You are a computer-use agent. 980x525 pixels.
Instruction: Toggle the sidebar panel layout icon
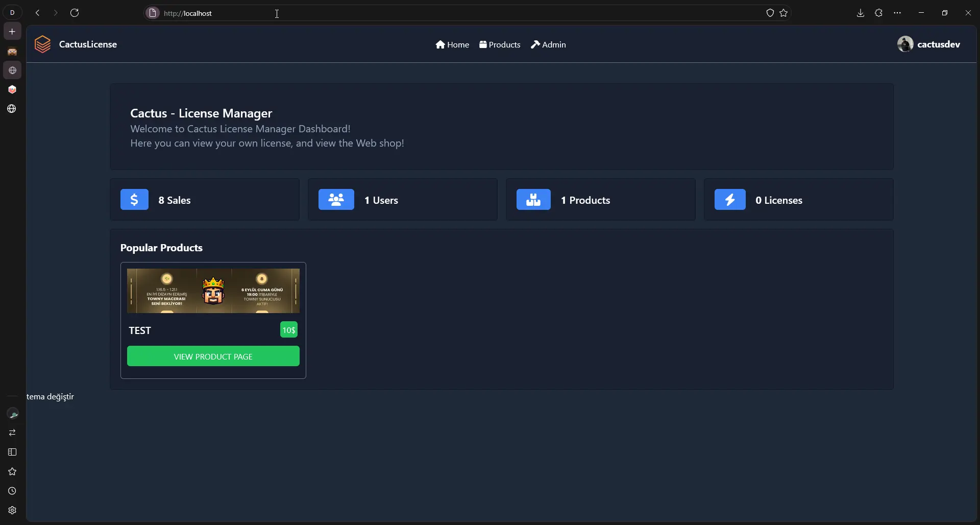(x=12, y=452)
